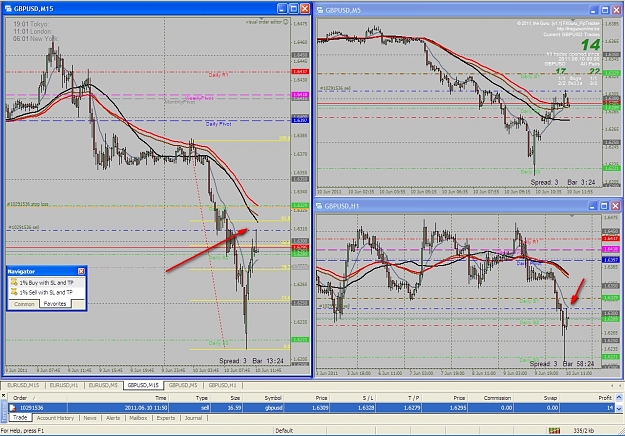The height and width of the screenshot is (436, 625).
Task: Maximize the GBPUSD,M5 chart window
Action: (605, 10)
